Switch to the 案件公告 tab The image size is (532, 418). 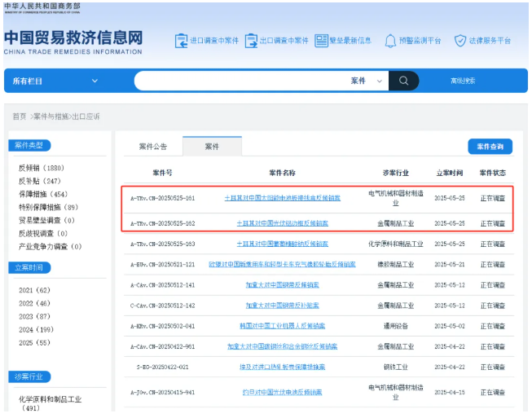[x=152, y=147]
